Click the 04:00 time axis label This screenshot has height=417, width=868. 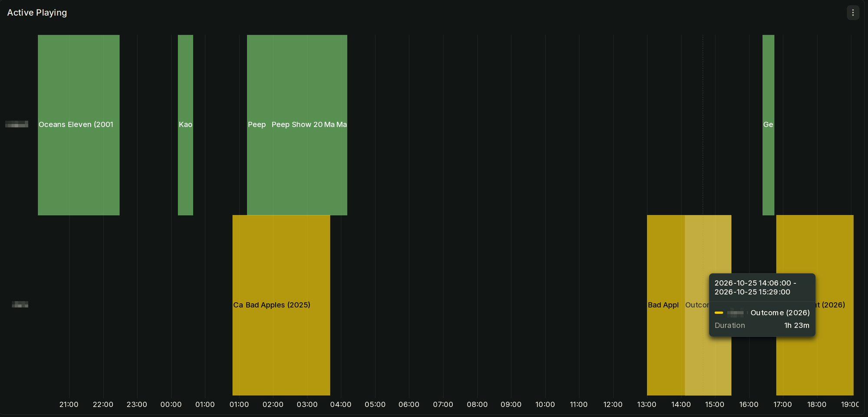pos(341,404)
